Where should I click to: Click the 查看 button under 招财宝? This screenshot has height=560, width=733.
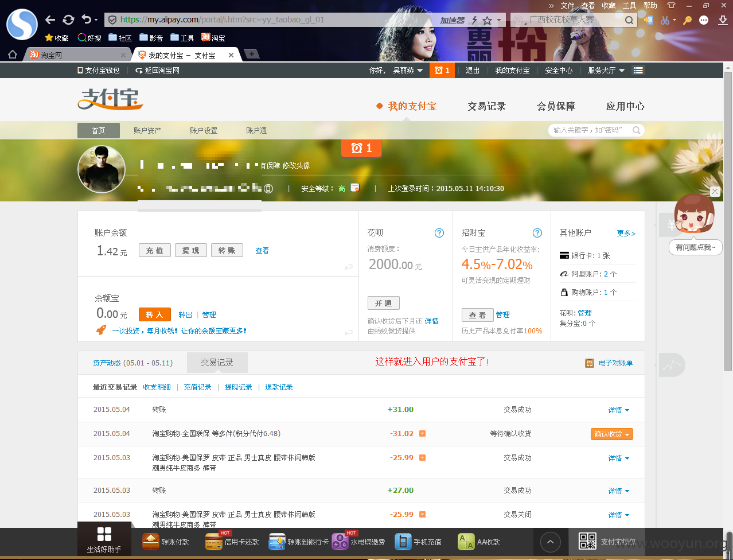[x=478, y=315]
